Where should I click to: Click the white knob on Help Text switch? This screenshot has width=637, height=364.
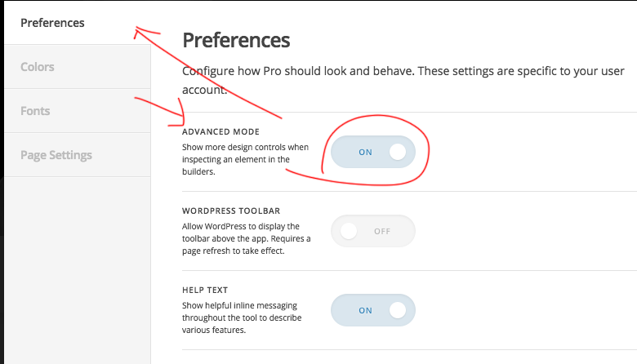[398, 310]
